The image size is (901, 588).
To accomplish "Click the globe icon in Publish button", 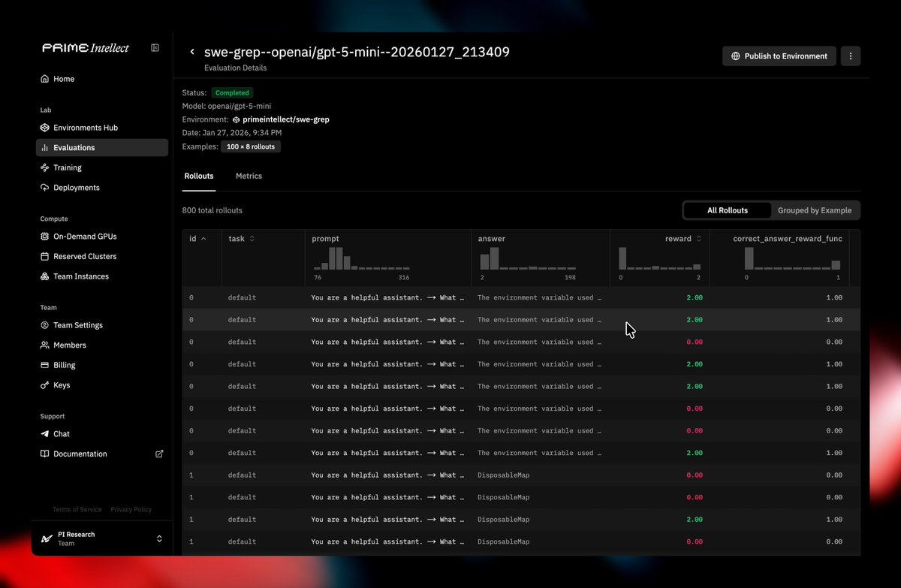I will 736,56.
